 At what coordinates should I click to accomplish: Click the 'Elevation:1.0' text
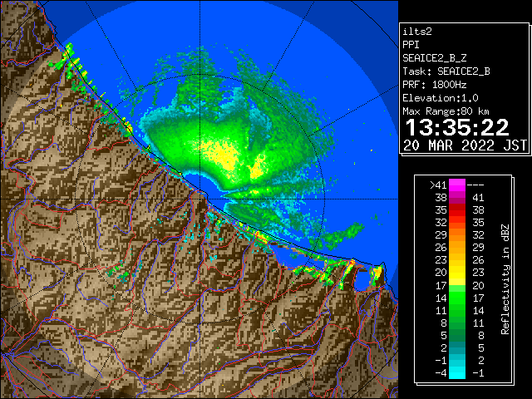coord(441,98)
